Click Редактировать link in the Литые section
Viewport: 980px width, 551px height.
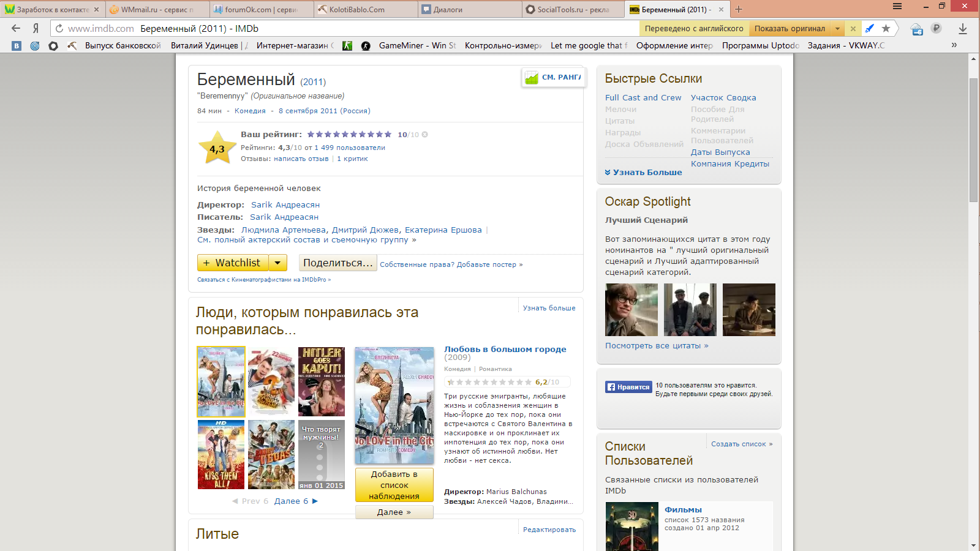click(549, 530)
